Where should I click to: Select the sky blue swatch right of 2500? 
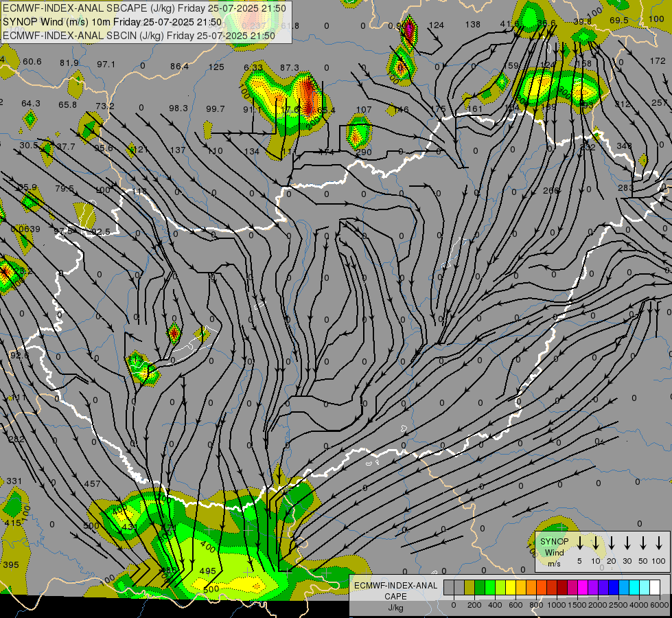(x=624, y=588)
